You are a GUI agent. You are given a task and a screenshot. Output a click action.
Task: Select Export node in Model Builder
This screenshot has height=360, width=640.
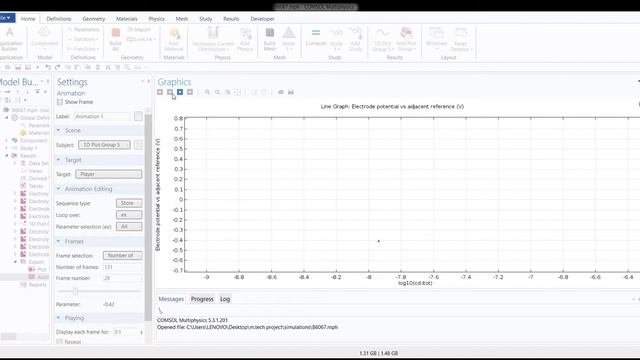click(33, 262)
